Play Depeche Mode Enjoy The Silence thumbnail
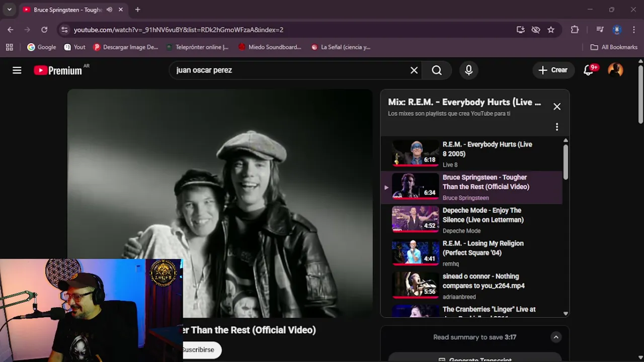 tap(416, 220)
